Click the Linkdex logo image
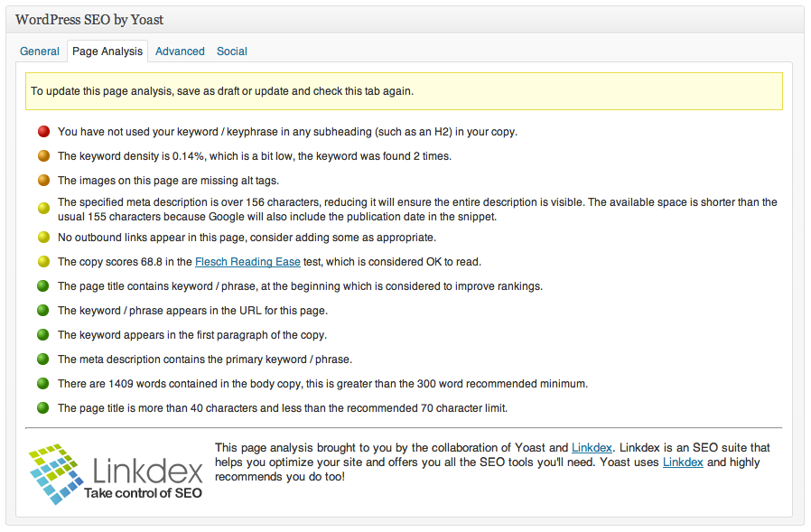The image size is (811, 532). click(x=116, y=473)
